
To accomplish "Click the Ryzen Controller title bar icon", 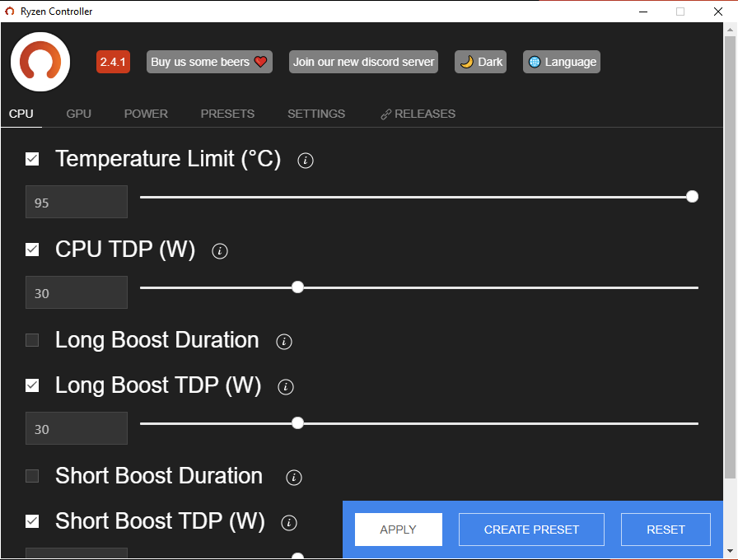I will 9,12.
